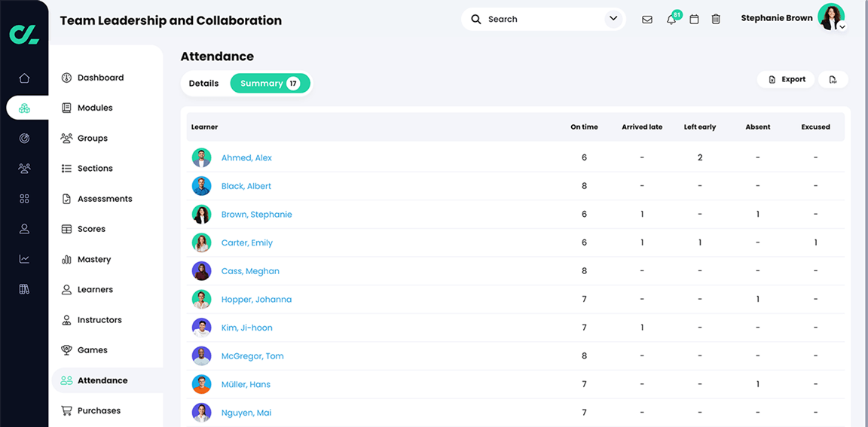868x427 pixels.
Task: Open learner link Hopper, Johanna
Action: [256, 299]
